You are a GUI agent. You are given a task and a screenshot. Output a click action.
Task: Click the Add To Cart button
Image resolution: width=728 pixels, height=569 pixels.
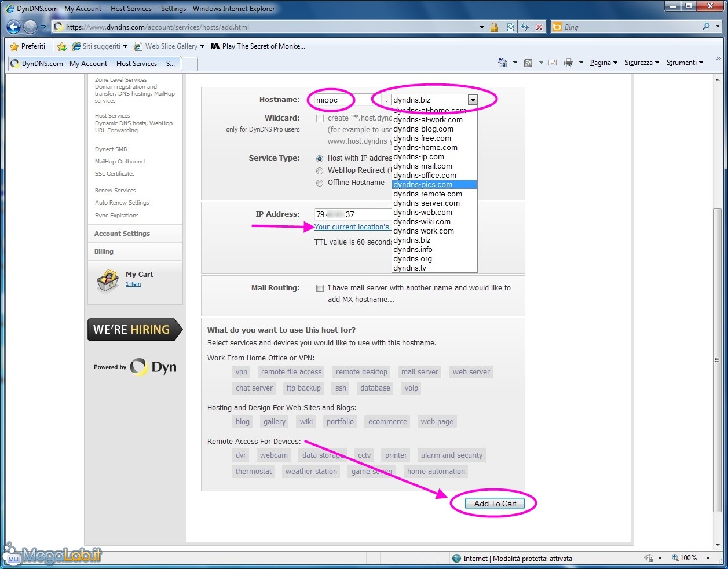[x=495, y=504]
